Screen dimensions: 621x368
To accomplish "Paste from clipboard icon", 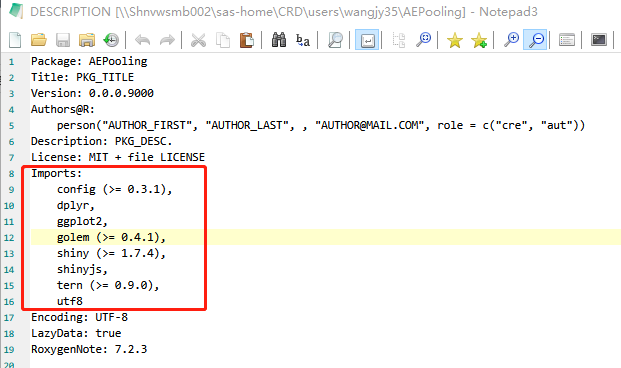I will [246, 40].
